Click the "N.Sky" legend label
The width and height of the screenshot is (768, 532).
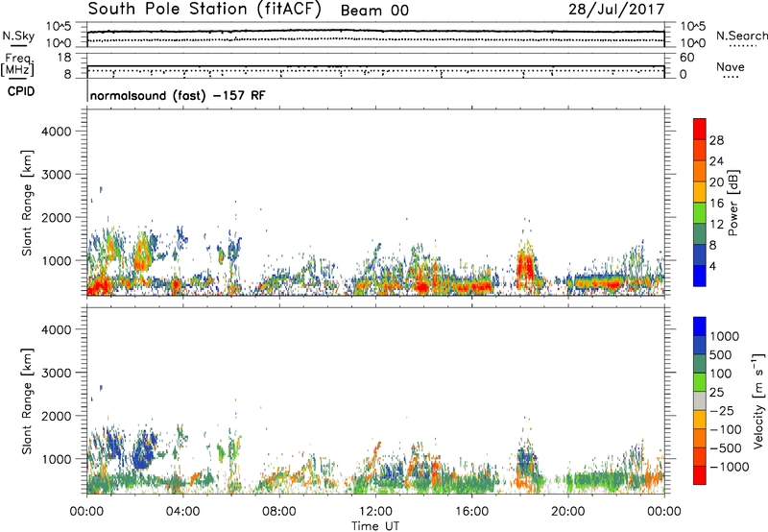[18, 36]
